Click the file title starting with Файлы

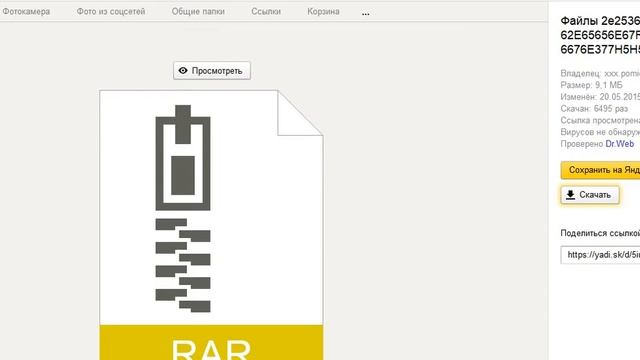tap(600, 35)
